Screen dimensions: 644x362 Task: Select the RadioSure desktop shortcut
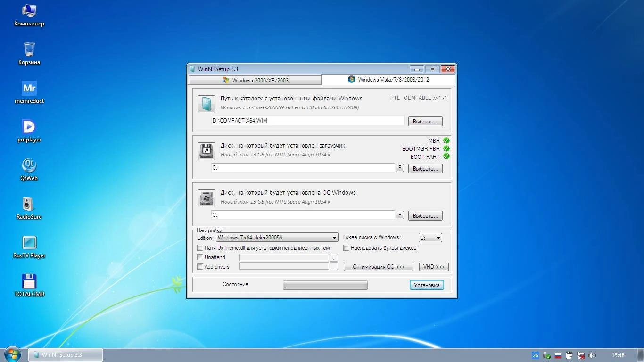point(29,208)
